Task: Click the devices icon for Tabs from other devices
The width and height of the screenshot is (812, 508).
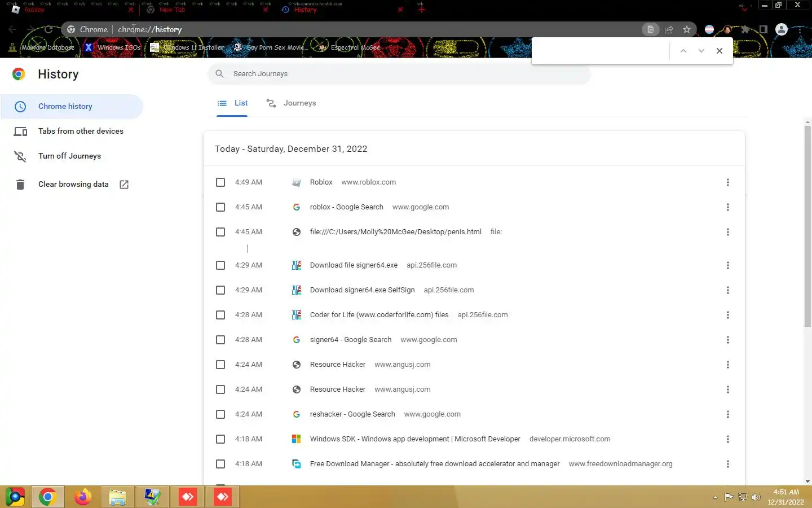Action: (x=20, y=132)
